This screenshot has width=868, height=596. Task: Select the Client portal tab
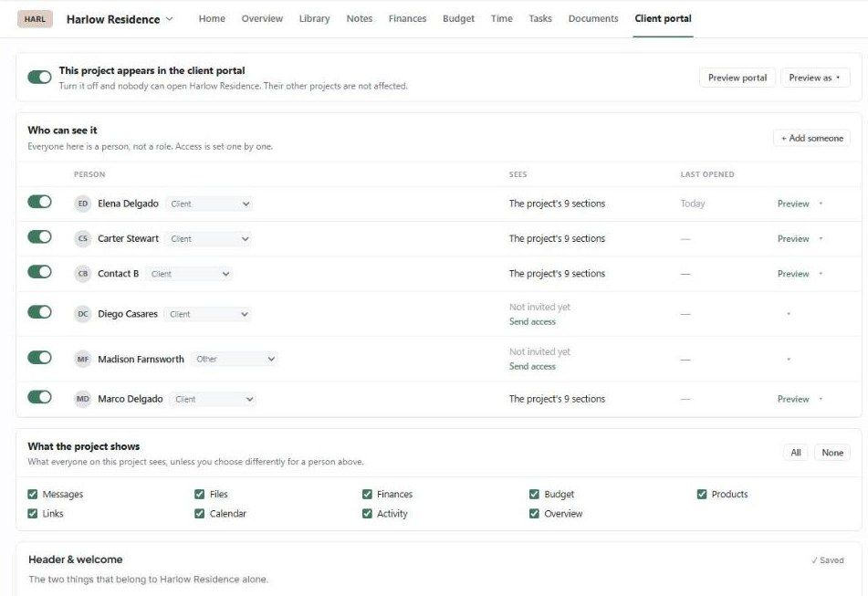[664, 19]
